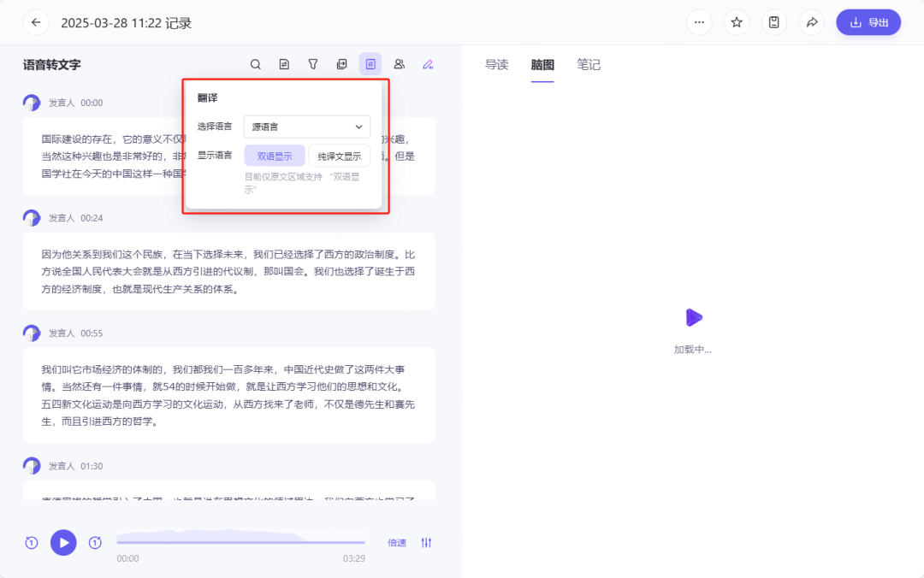The height and width of the screenshot is (578, 924).
Task: Open the AI editing pen icon
Action: click(427, 63)
